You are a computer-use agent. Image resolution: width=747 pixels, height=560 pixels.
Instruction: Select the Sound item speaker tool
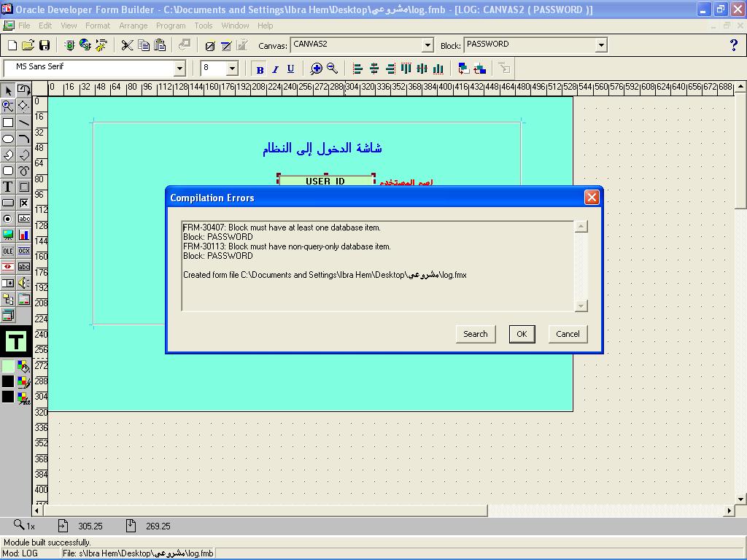tap(24, 283)
